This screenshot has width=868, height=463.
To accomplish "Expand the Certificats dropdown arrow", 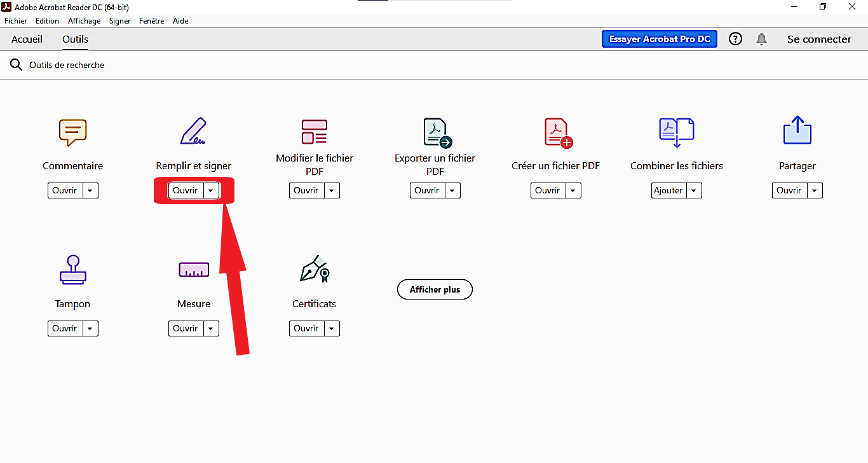I will [332, 328].
